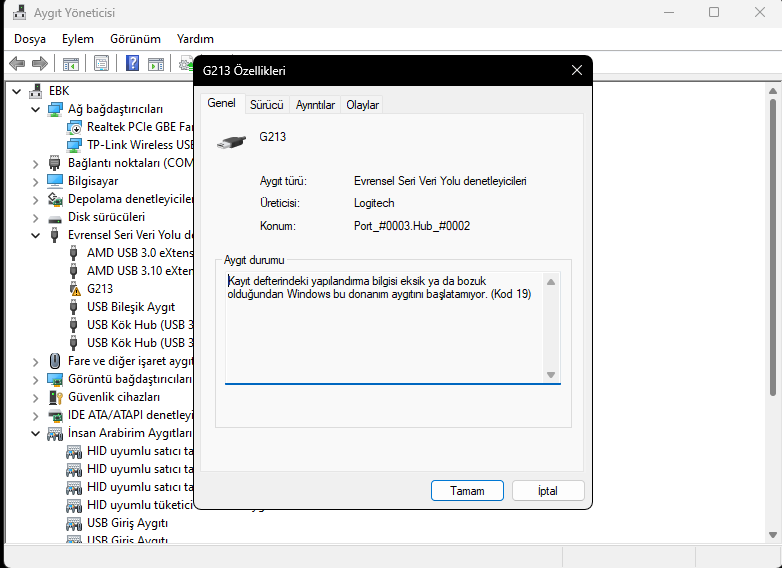Click the İptal button

pyautogui.click(x=548, y=491)
